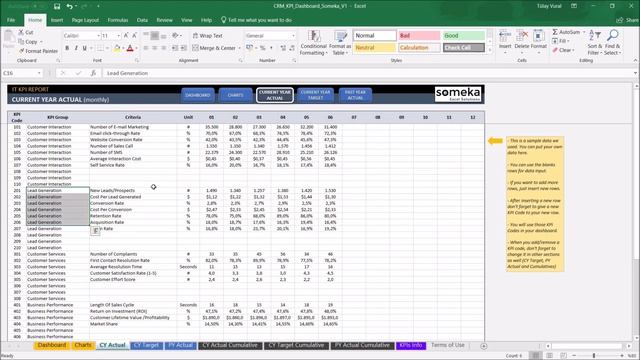640x360 pixels.
Task: Click the zoom slider in status bar
Action: [x=594, y=356]
